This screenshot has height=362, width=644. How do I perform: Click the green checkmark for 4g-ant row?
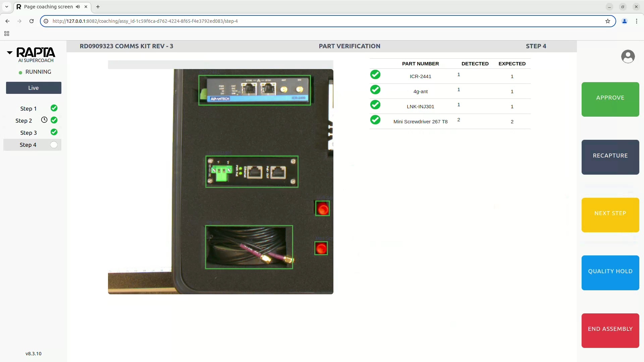[375, 90]
